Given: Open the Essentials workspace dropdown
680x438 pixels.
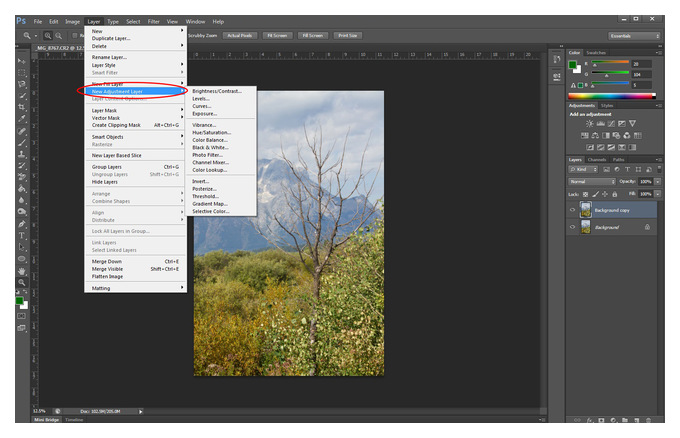Looking at the screenshot, I should point(634,36).
